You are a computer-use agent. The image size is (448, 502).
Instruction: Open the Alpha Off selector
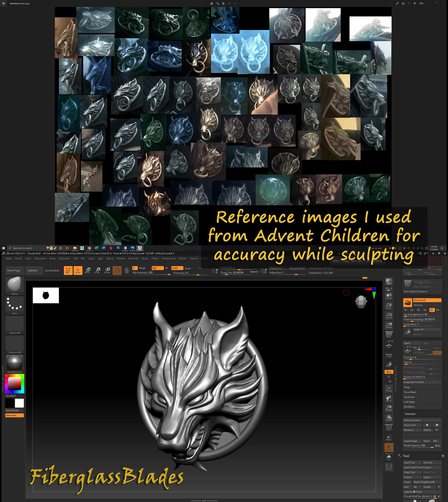pos(15,325)
